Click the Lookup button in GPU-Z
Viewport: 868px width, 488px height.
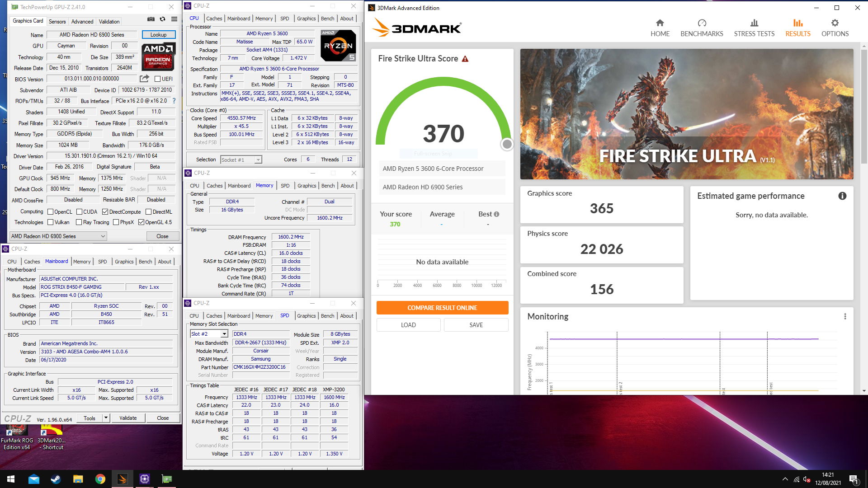click(x=158, y=35)
